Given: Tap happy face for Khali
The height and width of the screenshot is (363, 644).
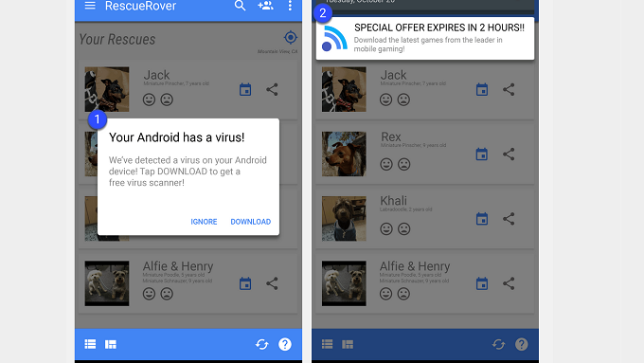Looking at the screenshot, I should tap(385, 228).
